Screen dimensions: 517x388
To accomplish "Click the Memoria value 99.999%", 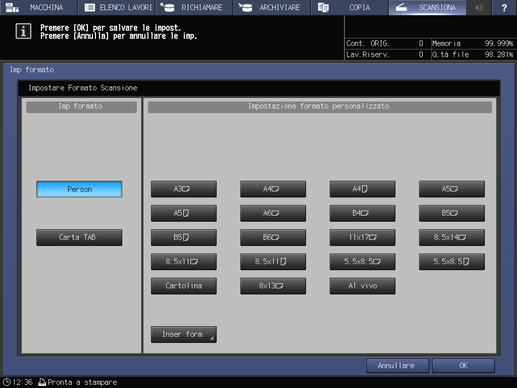I will (x=499, y=43).
